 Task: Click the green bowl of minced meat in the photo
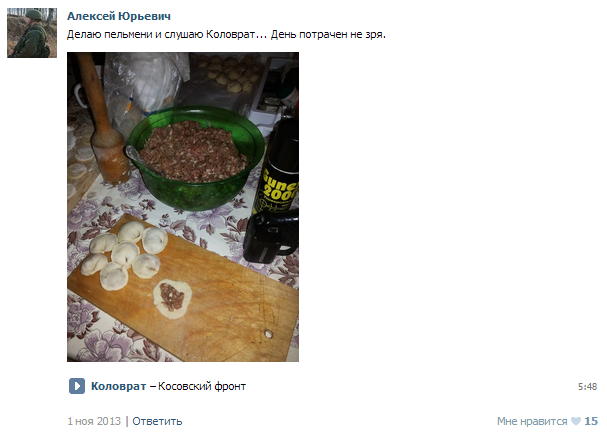click(196, 159)
